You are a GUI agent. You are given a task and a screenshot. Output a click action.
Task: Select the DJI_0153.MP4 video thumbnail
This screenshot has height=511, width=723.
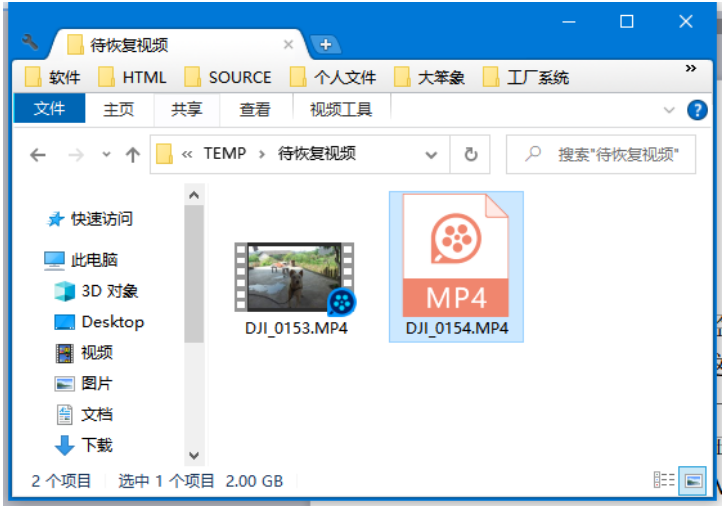click(295, 277)
